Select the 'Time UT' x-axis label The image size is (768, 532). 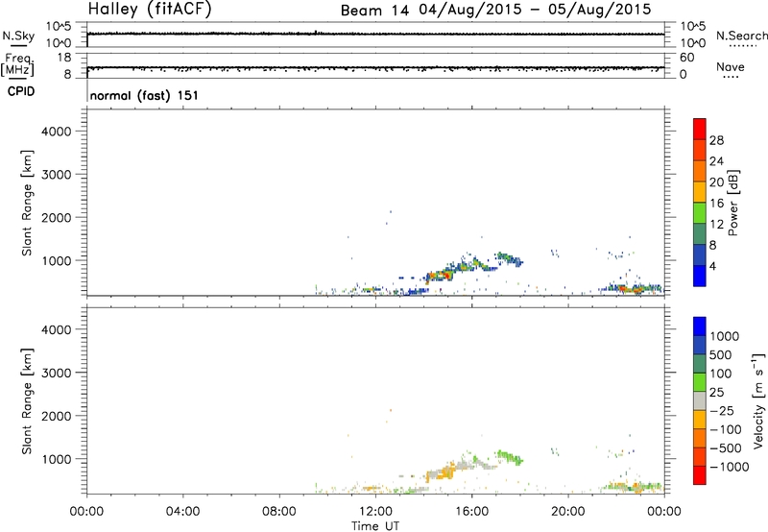[x=375, y=526]
